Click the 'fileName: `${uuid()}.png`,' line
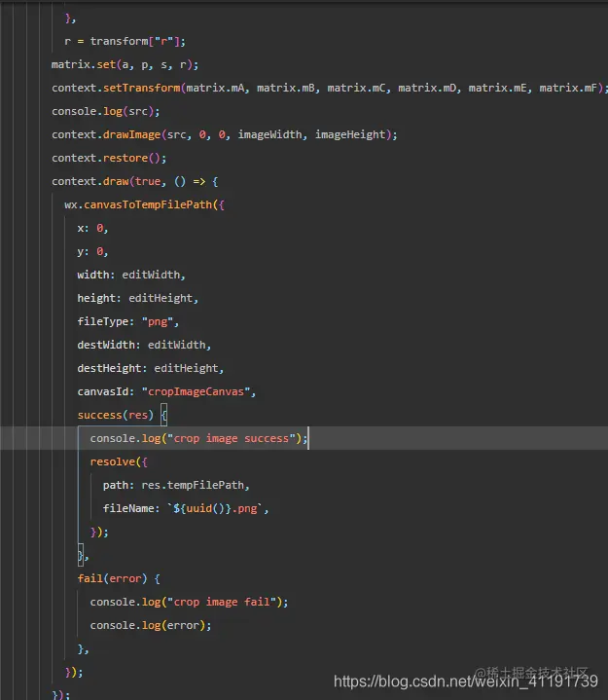The height and width of the screenshot is (700, 608). coord(186,508)
